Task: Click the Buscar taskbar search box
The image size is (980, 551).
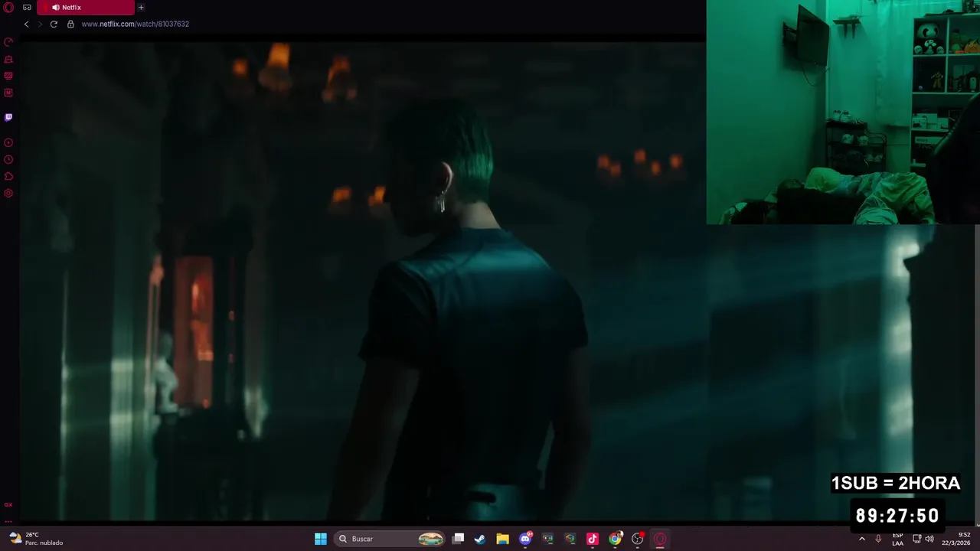Action: point(389,539)
